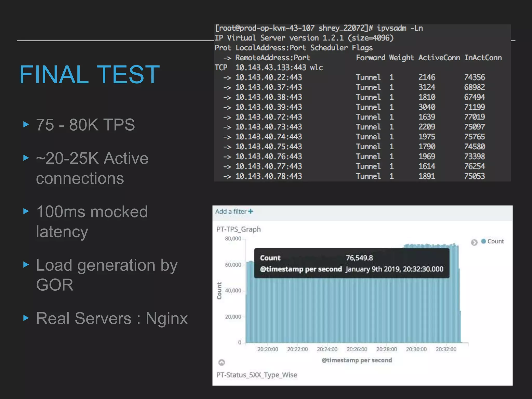Screen dimensions: 532x399
Task: Click the 20:20:00 x-axis tick label
Action: [x=268, y=349]
